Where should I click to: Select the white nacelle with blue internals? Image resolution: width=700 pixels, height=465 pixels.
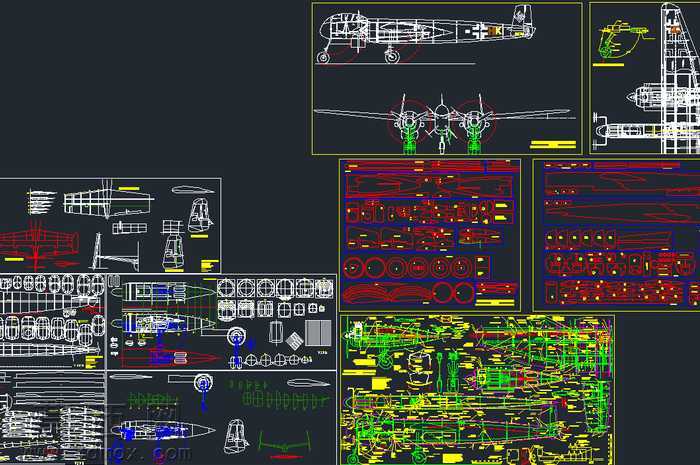(x=163, y=431)
